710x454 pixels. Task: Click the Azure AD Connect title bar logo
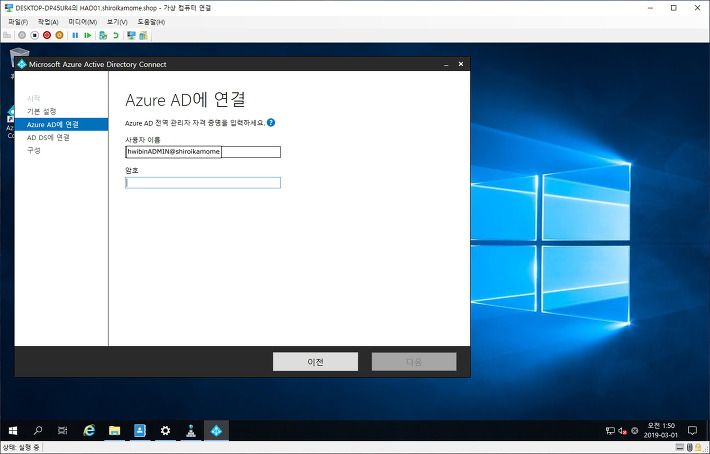(x=22, y=64)
